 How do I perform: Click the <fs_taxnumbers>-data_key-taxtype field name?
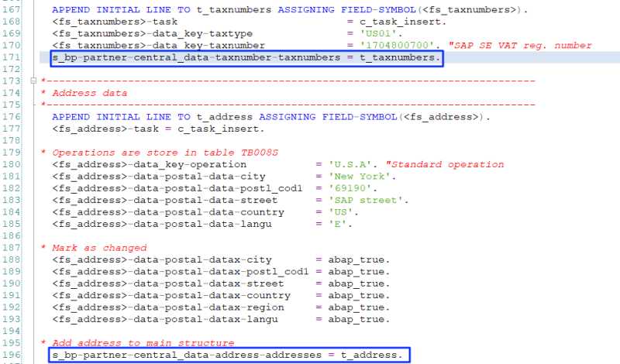[x=152, y=33]
